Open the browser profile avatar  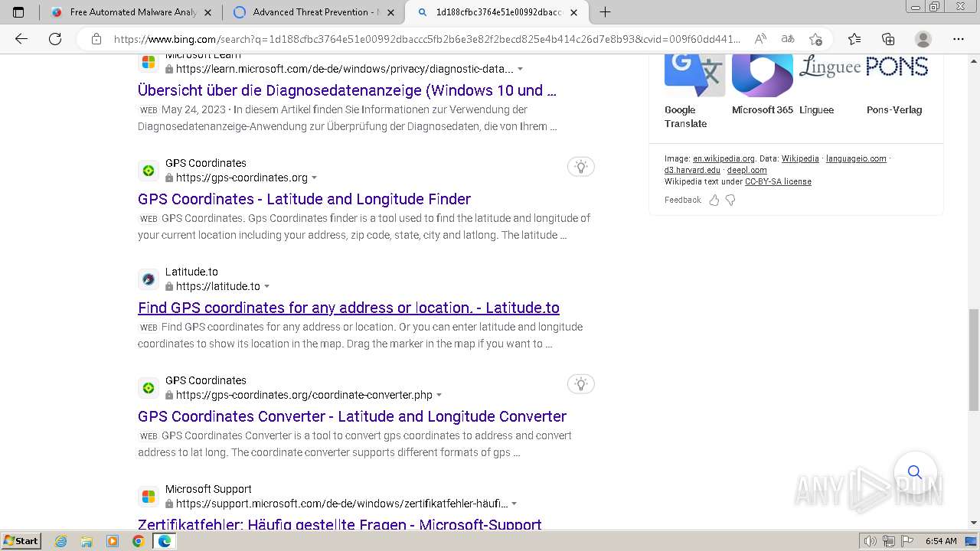coord(923,39)
